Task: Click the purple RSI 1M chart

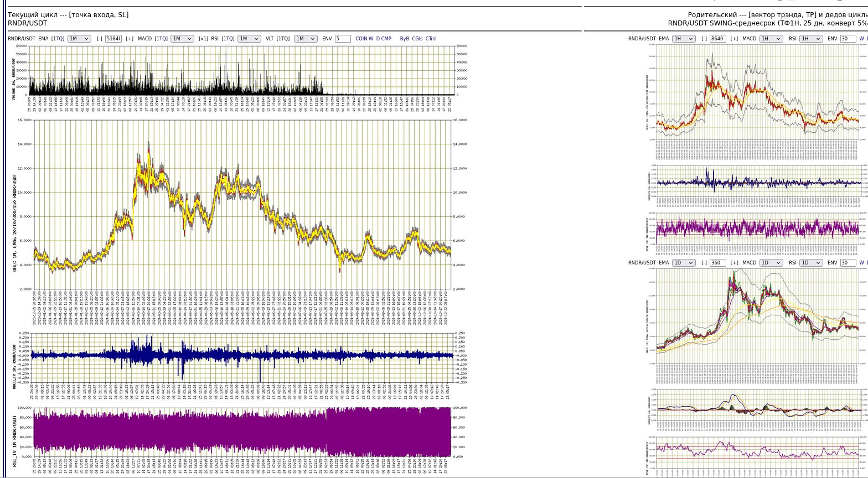Action: [242, 432]
